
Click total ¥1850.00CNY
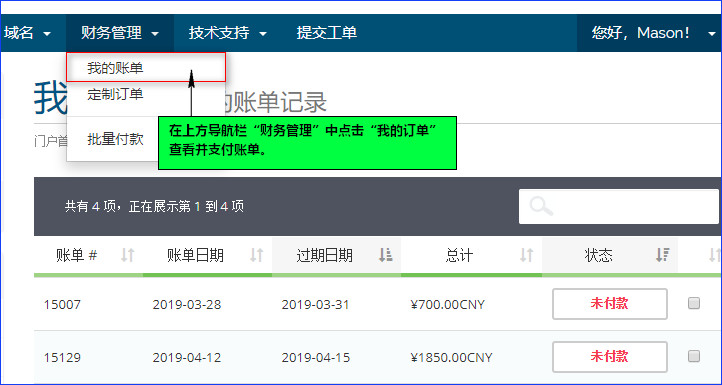coord(451,358)
